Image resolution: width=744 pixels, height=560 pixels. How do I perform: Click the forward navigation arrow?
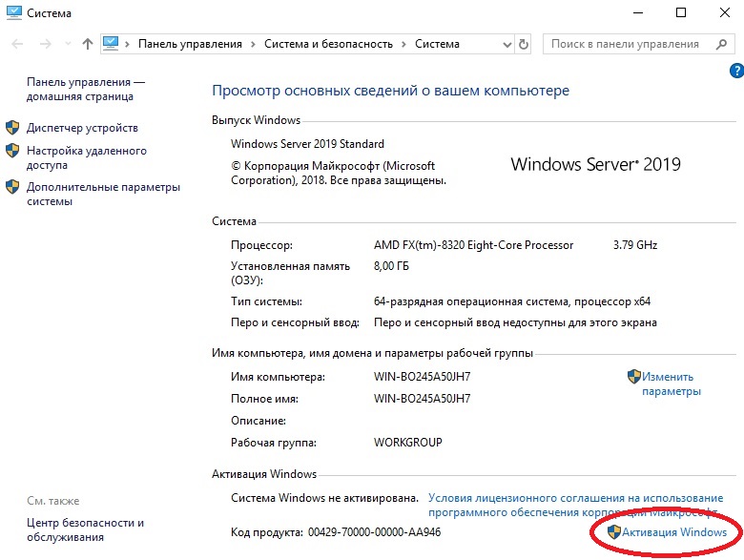tap(45, 44)
